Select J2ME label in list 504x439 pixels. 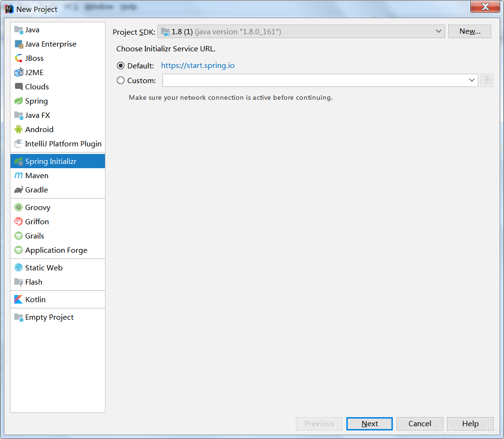[x=34, y=73]
